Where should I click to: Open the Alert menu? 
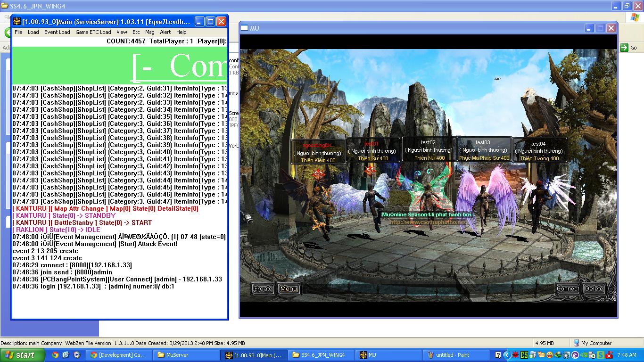[x=165, y=32]
